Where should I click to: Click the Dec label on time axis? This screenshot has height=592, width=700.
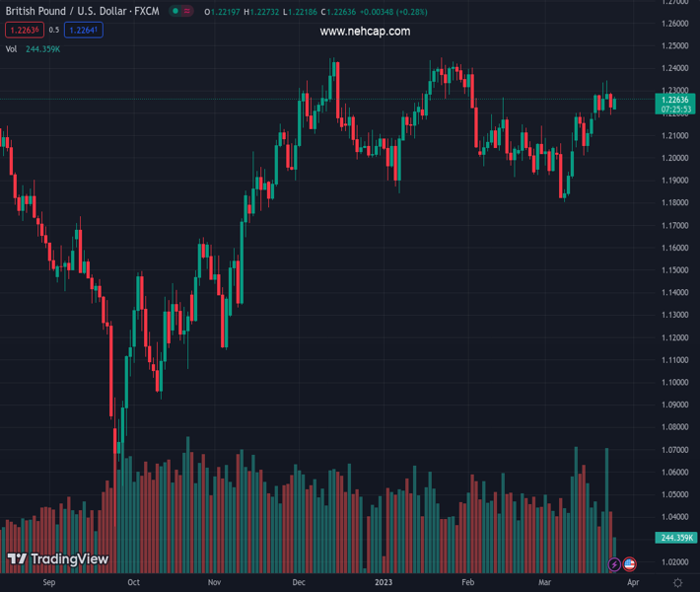point(298,583)
